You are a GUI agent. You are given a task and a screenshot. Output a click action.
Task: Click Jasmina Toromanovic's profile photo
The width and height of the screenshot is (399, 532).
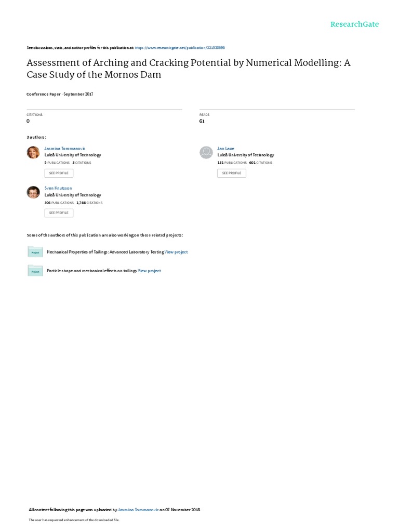[x=33, y=152]
